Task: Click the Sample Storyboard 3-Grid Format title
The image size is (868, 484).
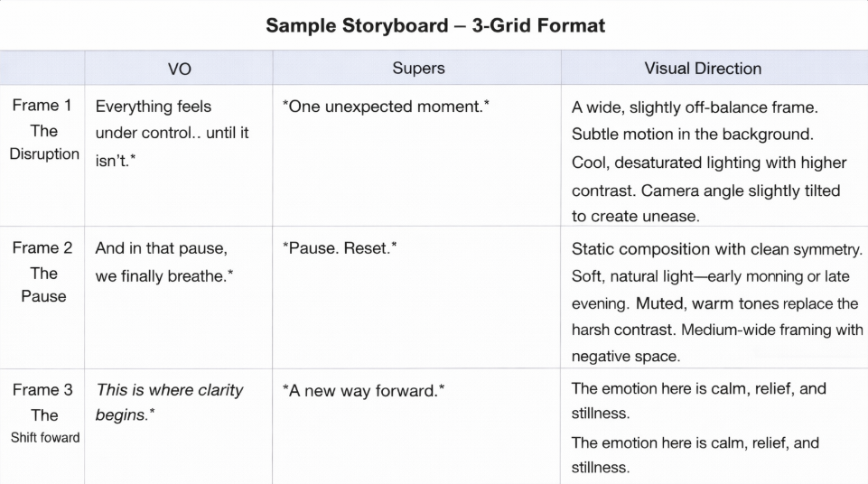Action: [x=434, y=25]
